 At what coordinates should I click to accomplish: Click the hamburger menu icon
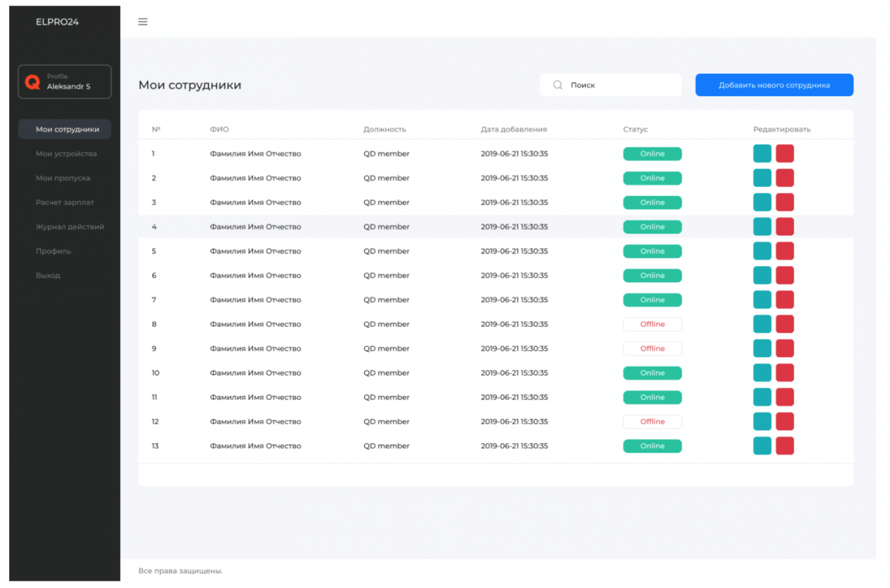click(143, 22)
